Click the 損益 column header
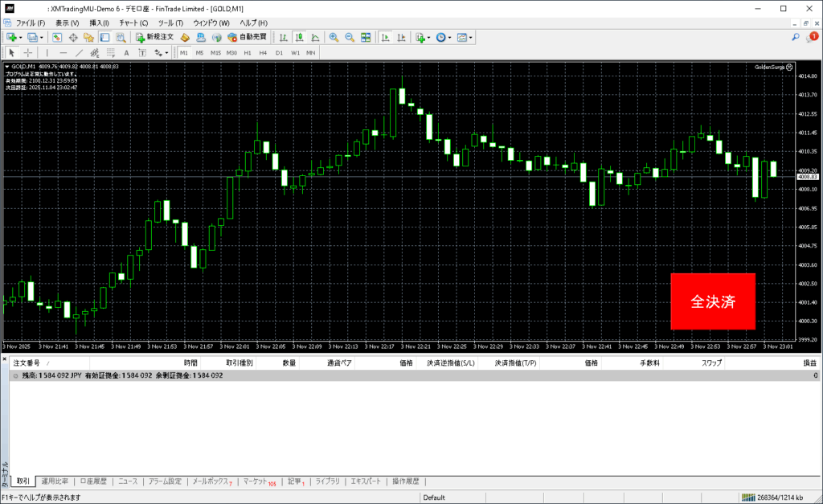The width and height of the screenshot is (823, 504). pyautogui.click(x=810, y=363)
